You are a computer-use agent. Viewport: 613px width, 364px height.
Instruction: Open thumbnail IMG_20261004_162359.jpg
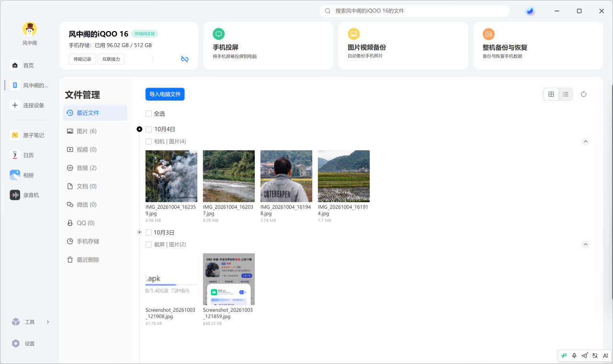(171, 176)
